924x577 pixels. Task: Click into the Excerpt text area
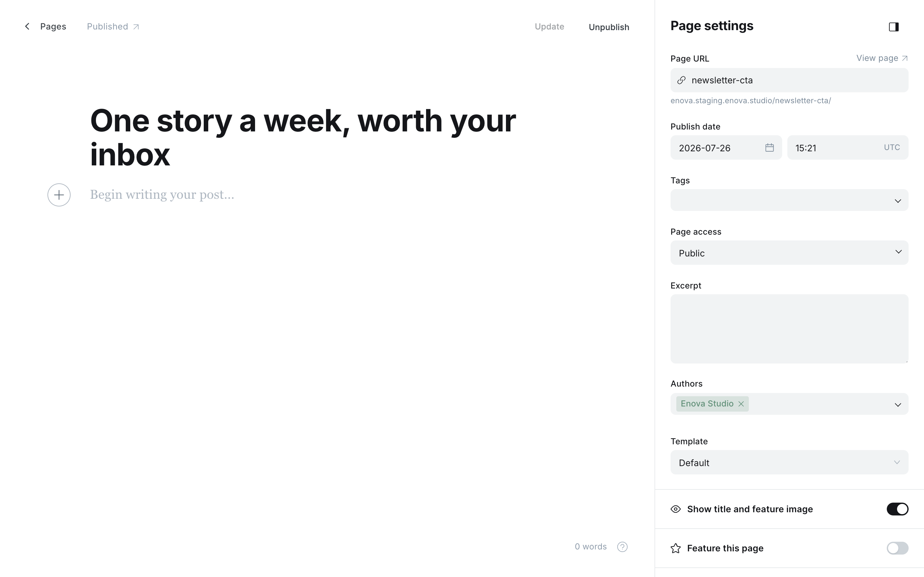tap(789, 329)
